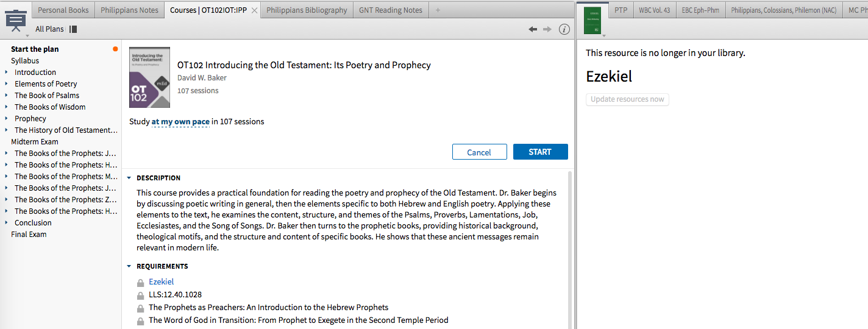Screen dimensions: 868x329
Task: Cancel the course plan
Action: (x=479, y=152)
